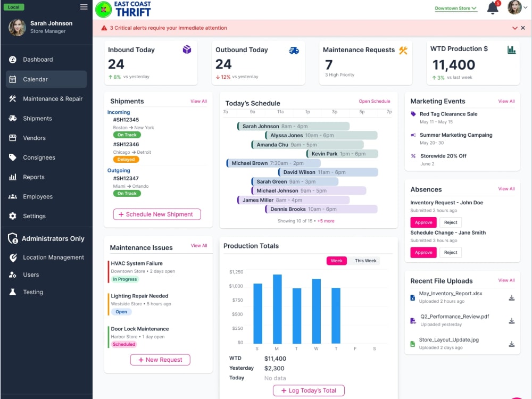Select Sarah Johnson 8am-4pm shift bar
The width and height of the screenshot is (532, 399).
294,126
